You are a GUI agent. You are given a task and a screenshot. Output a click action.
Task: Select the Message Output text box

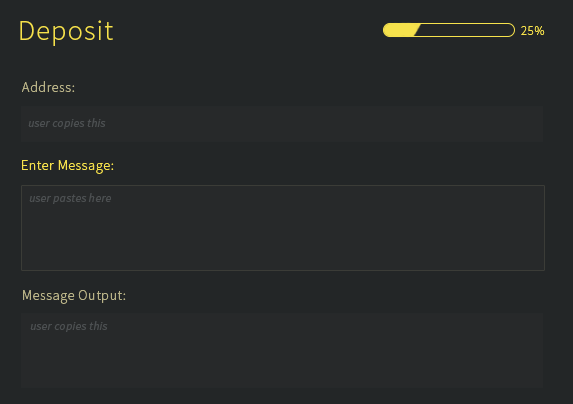(282, 350)
